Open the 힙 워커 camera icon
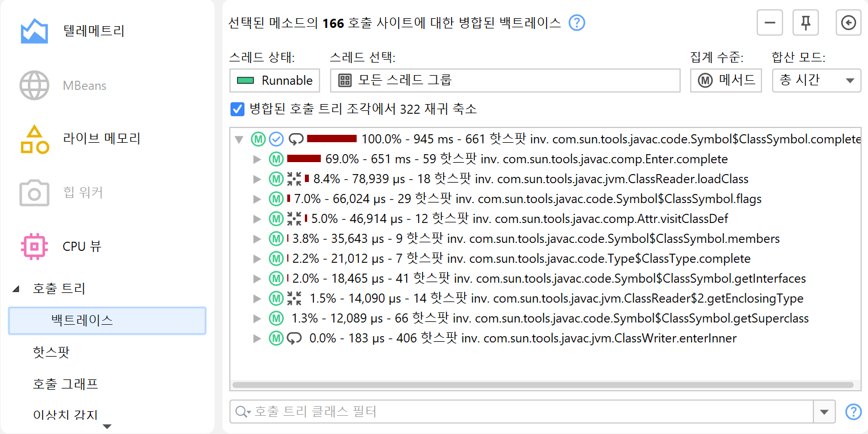 34,193
